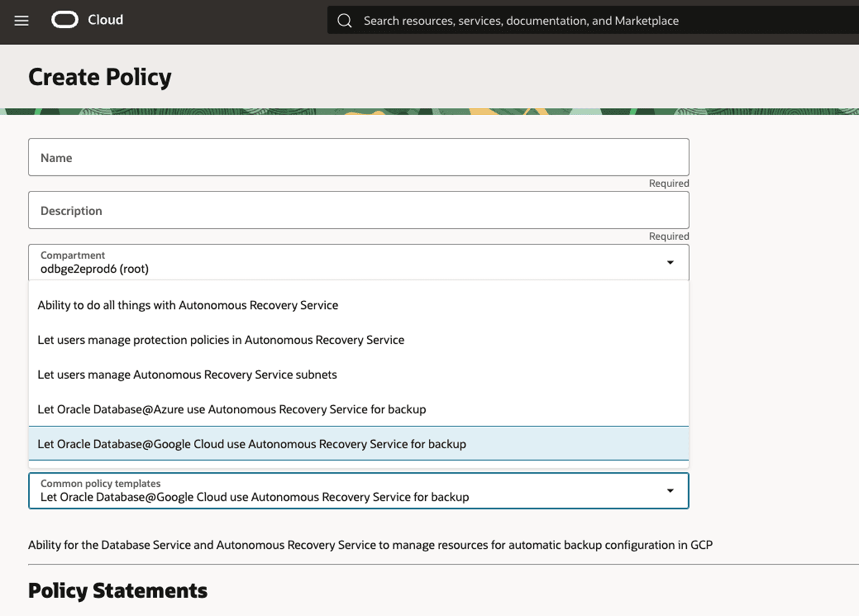Select 'Ability to do all things with Autonomous Recovery Service'
859x616 pixels.
[188, 305]
